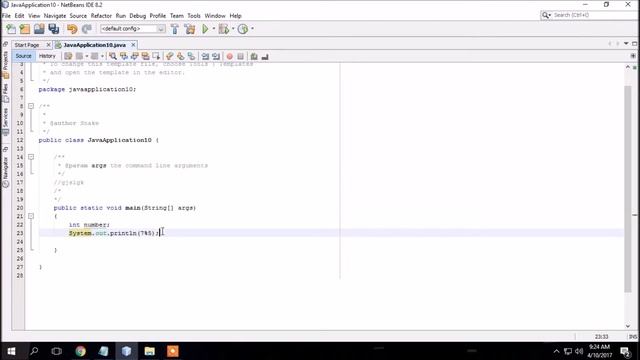The width and height of the screenshot is (640, 360).
Task: Open the Help menu
Action: click(235, 16)
